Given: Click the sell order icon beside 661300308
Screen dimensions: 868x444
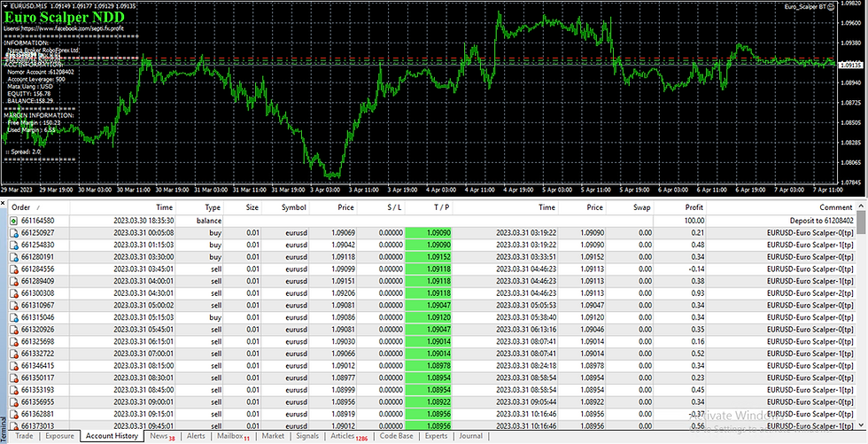Looking at the screenshot, I should 14,293.
